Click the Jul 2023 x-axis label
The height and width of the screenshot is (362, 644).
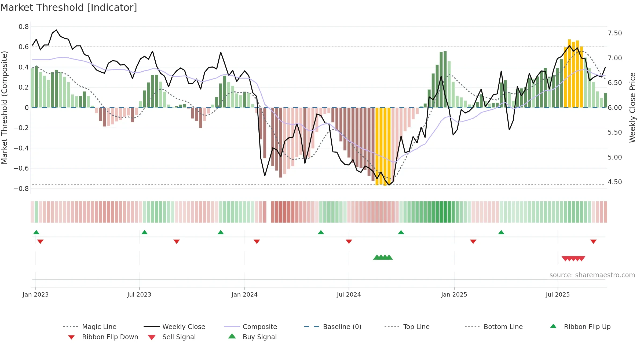point(139,295)
